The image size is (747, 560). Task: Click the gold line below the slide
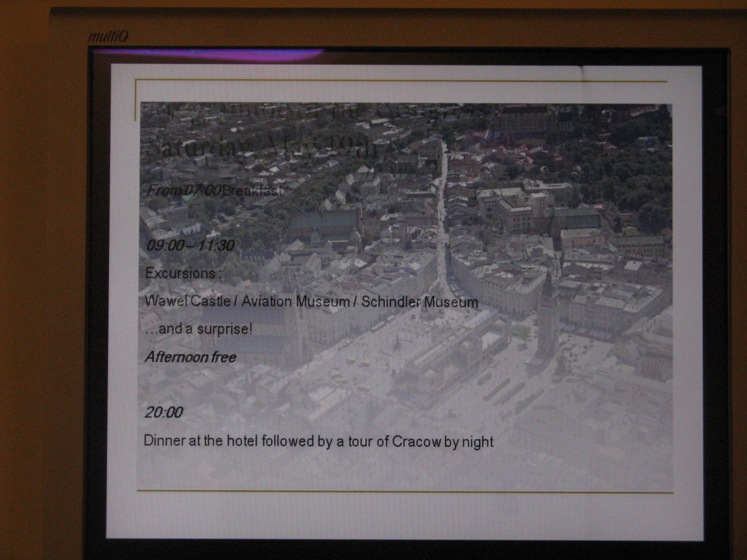click(x=405, y=492)
